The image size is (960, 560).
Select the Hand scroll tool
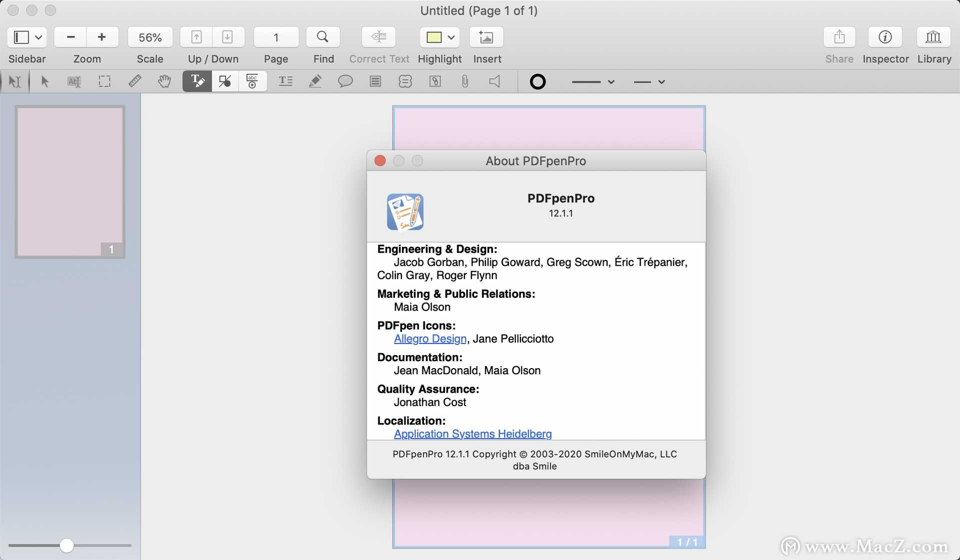tap(164, 81)
